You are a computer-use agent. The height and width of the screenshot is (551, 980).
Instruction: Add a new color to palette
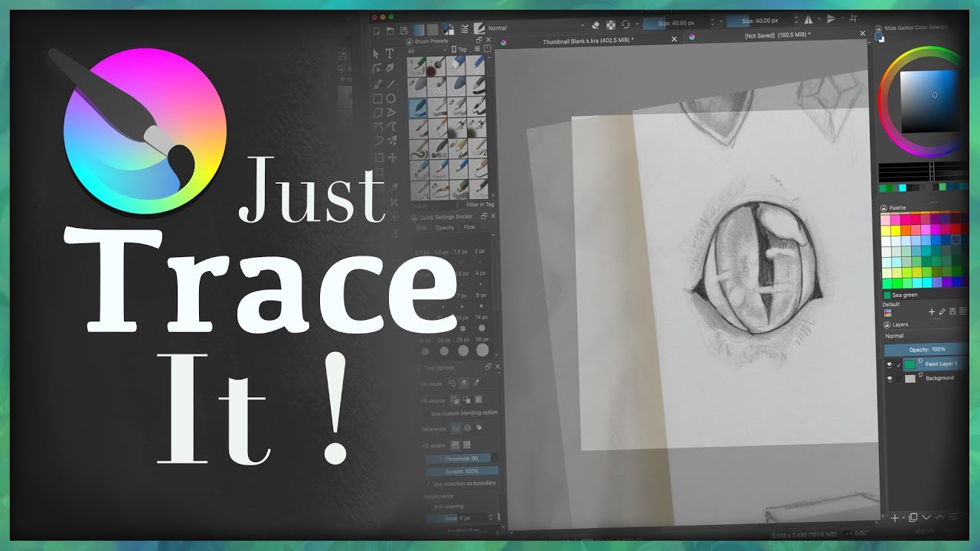pos(932,311)
